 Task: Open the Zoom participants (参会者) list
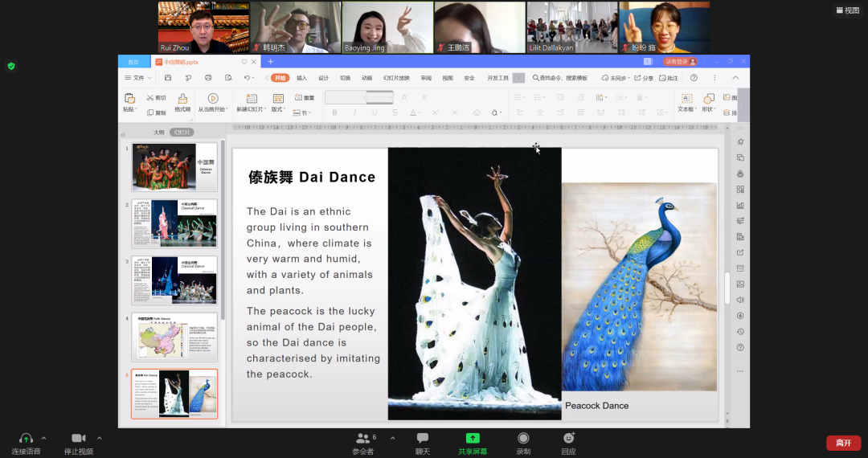coord(364,444)
